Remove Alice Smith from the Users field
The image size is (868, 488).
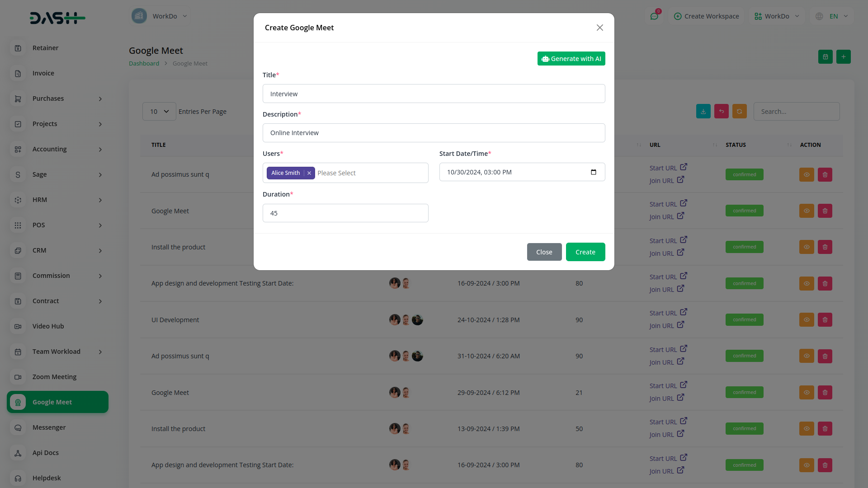309,173
